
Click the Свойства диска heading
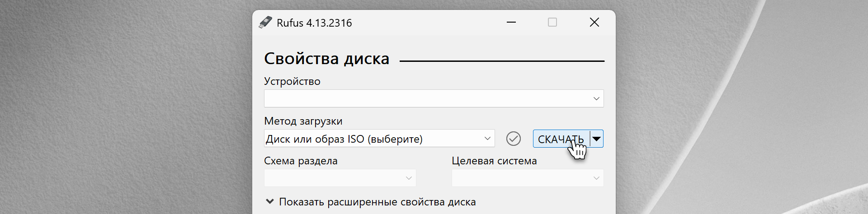point(326,59)
